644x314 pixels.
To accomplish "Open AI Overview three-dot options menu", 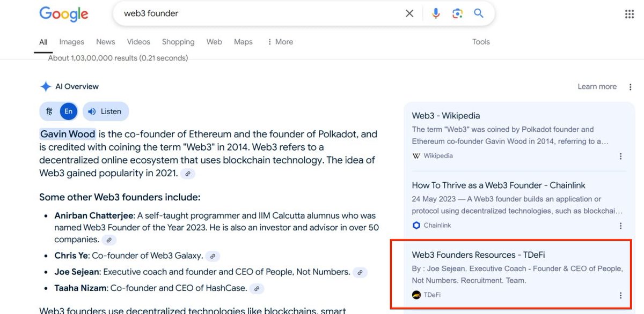I will coord(631,87).
